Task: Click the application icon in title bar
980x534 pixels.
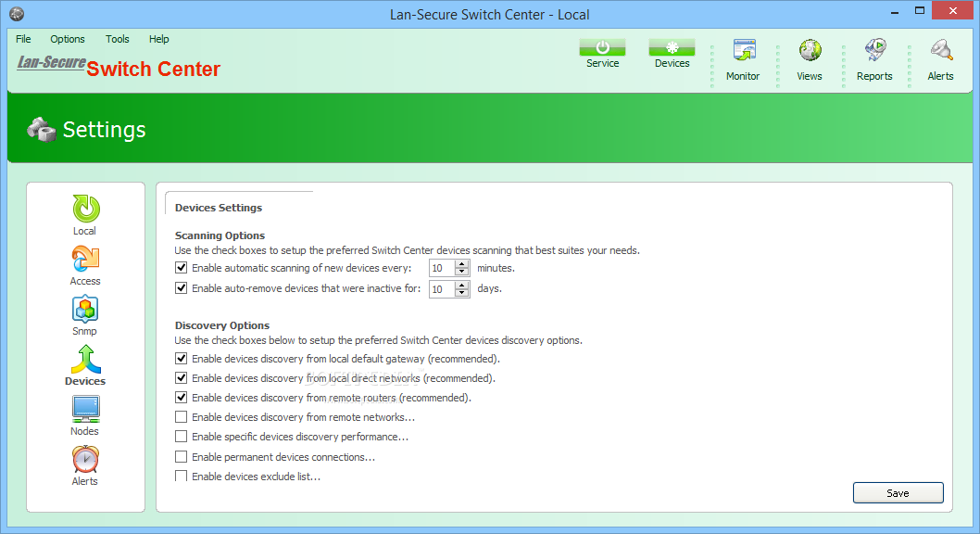Action: 17,14
